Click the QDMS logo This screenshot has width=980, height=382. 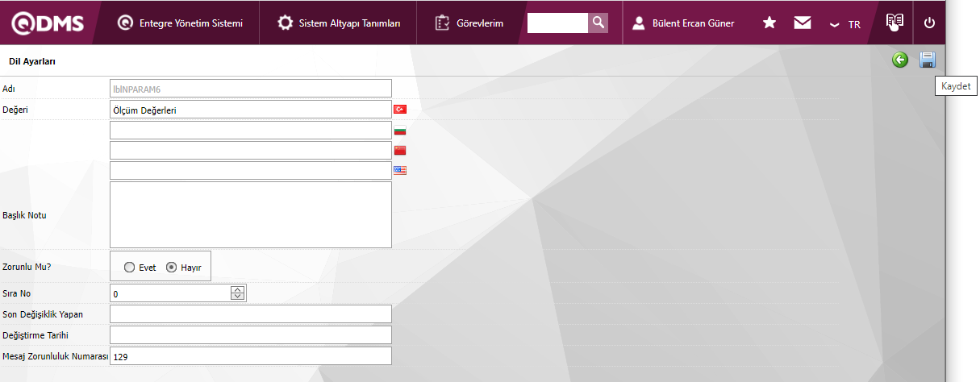click(47, 23)
